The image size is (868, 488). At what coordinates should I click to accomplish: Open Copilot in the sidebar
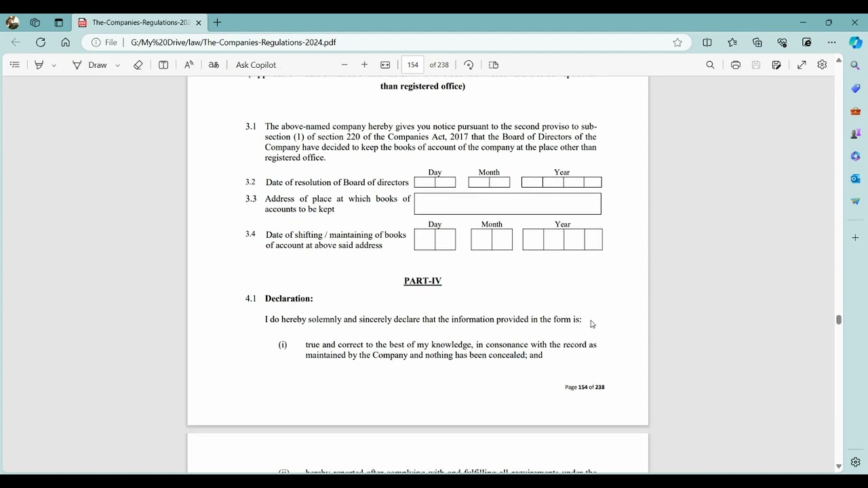tap(856, 42)
